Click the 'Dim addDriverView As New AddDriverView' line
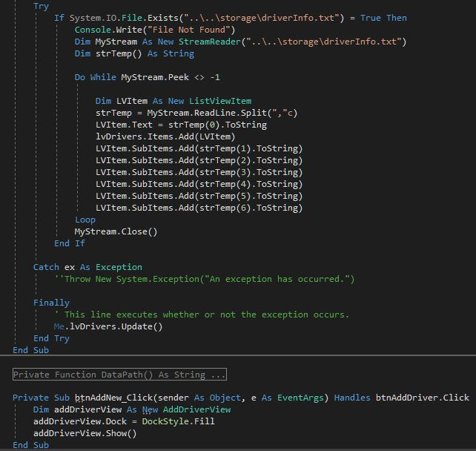476x451 pixels. click(x=132, y=409)
